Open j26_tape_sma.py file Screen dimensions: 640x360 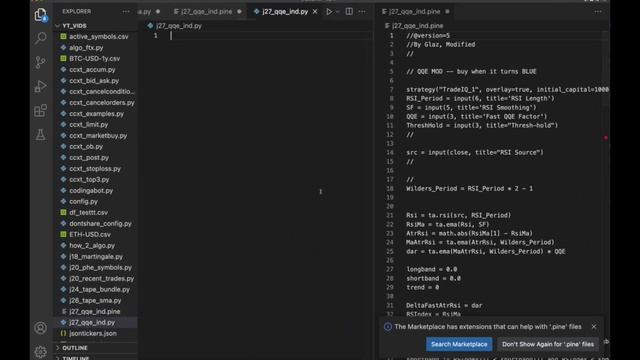[x=95, y=300]
